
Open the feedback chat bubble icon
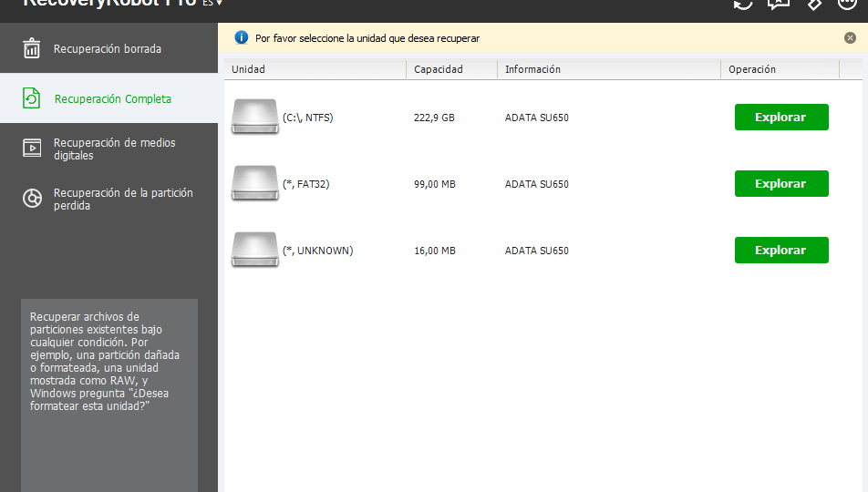(778, 4)
